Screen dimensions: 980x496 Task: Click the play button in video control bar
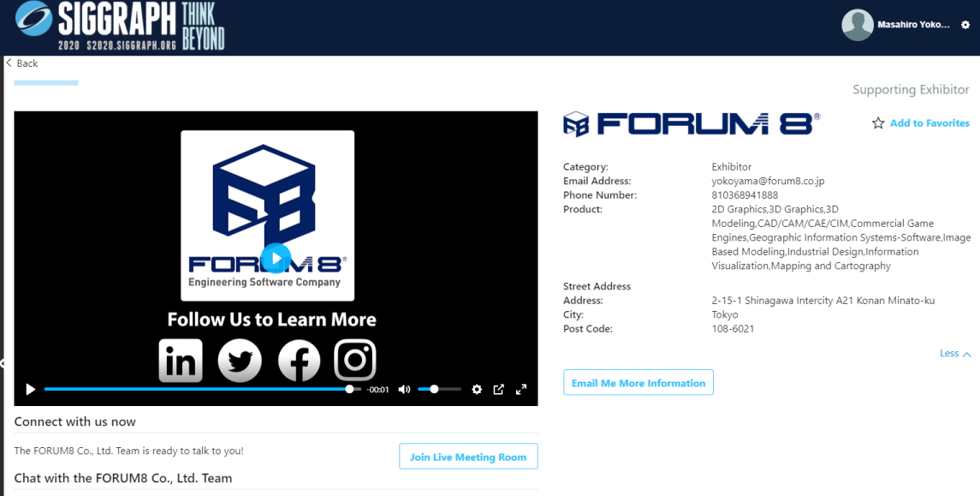click(x=30, y=390)
